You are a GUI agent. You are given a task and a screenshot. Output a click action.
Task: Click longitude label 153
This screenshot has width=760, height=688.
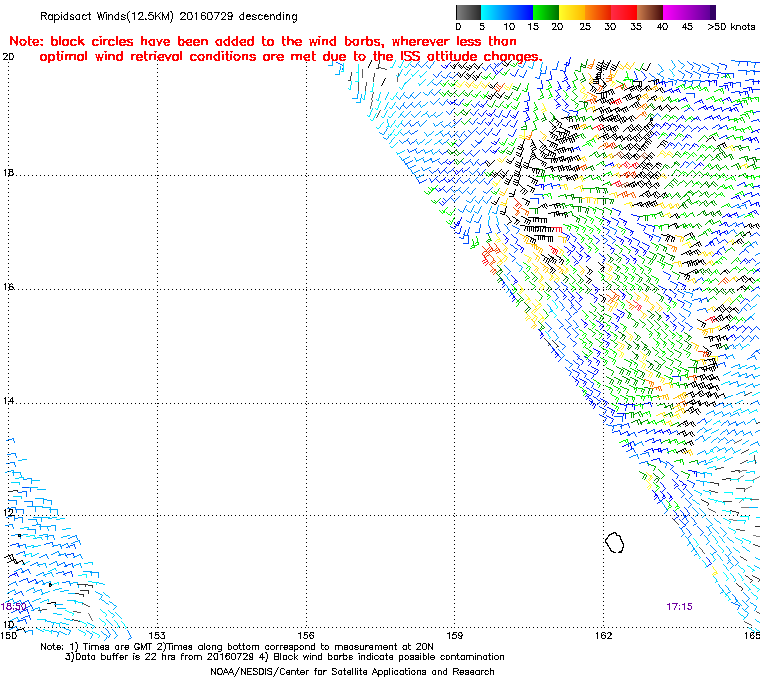pos(157,635)
